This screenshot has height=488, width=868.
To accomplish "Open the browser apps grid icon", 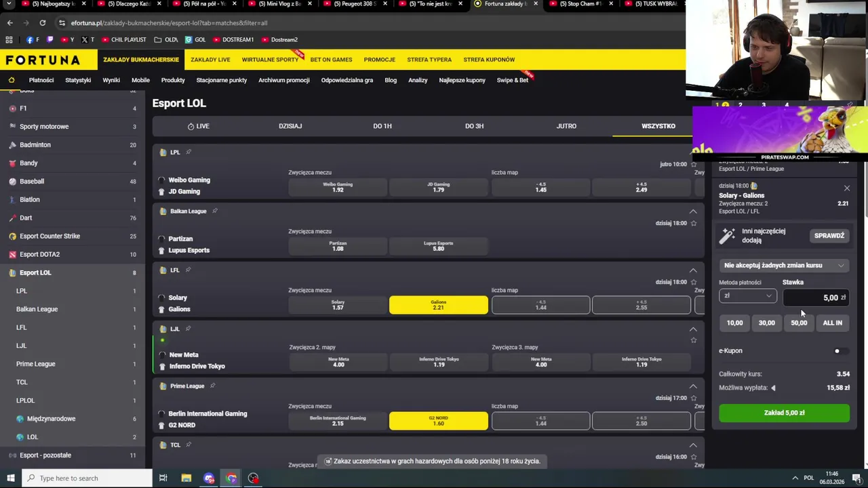I will point(9,40).
